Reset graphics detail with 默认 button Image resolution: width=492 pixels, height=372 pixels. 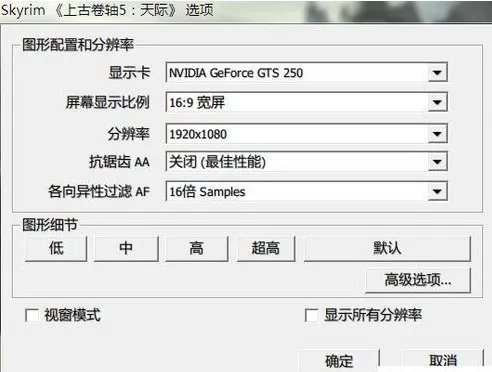[x=387, y=248]
